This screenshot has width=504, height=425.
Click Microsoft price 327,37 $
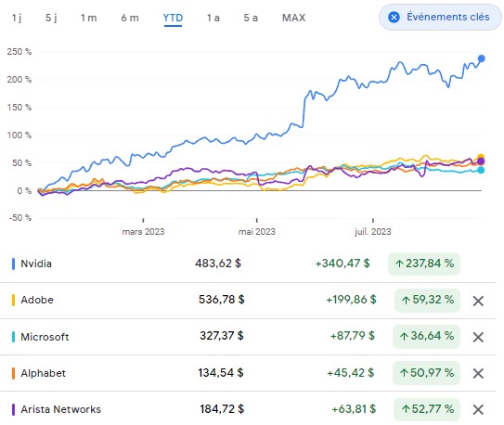pos(222,336)
